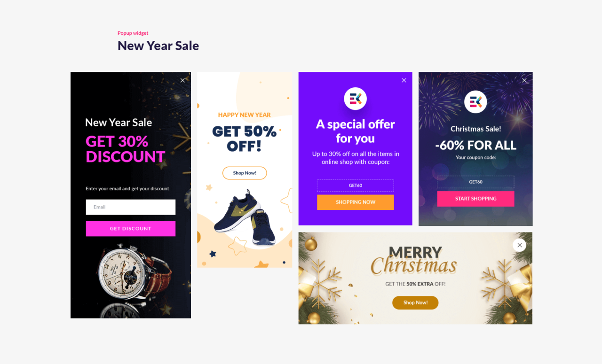The height and width of the screenshot is (364, 602).
Task: Close the Merry Christmas banner popup
Action: point(519,245)
